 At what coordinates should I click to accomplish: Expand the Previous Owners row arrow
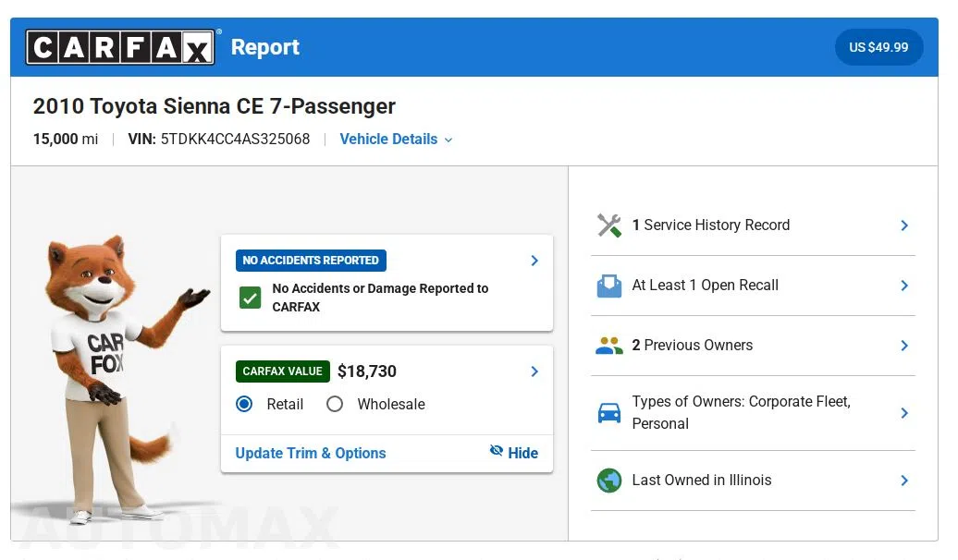(x=905, y=346)
